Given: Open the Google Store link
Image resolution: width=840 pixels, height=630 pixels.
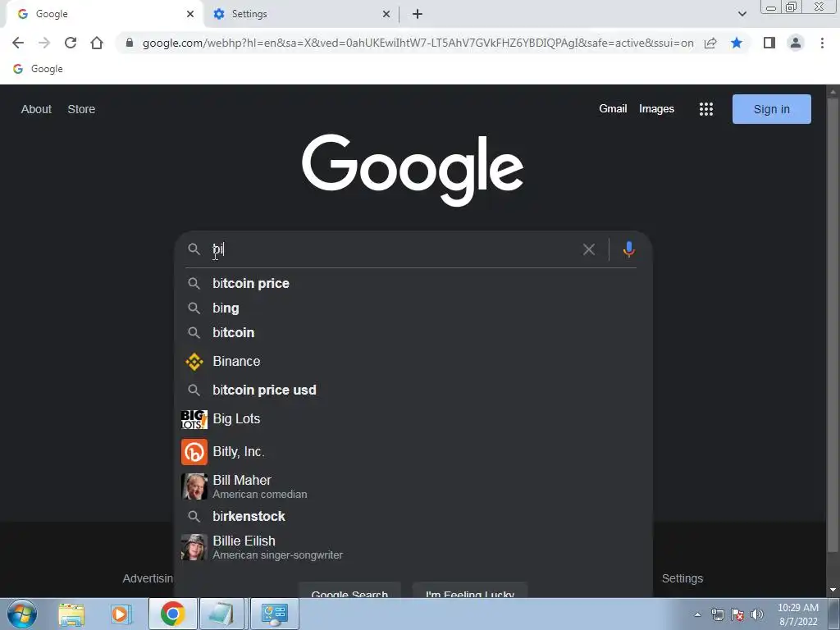Looking at the screenshot, I should [x=81, y=109].
